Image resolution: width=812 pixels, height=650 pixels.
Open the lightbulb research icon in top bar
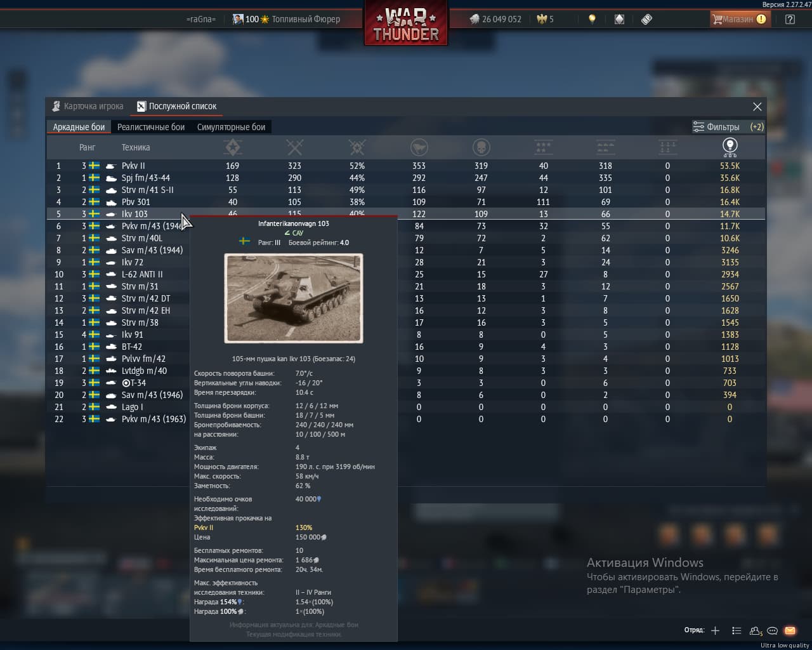tap(592, 19)
